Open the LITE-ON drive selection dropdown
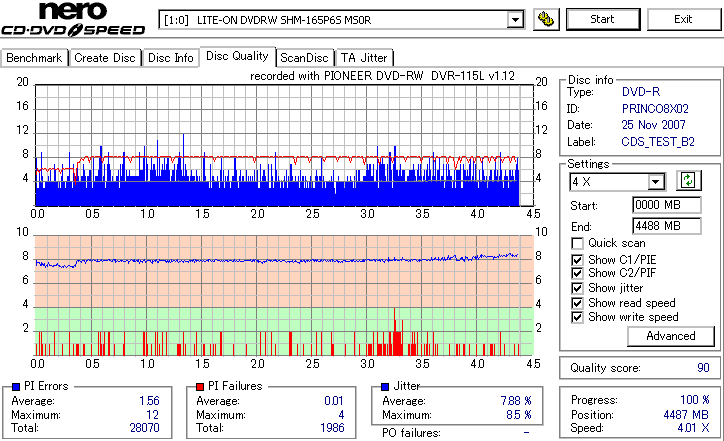Image resolution: width=724 pixels, height=441 pixels. 515,20
